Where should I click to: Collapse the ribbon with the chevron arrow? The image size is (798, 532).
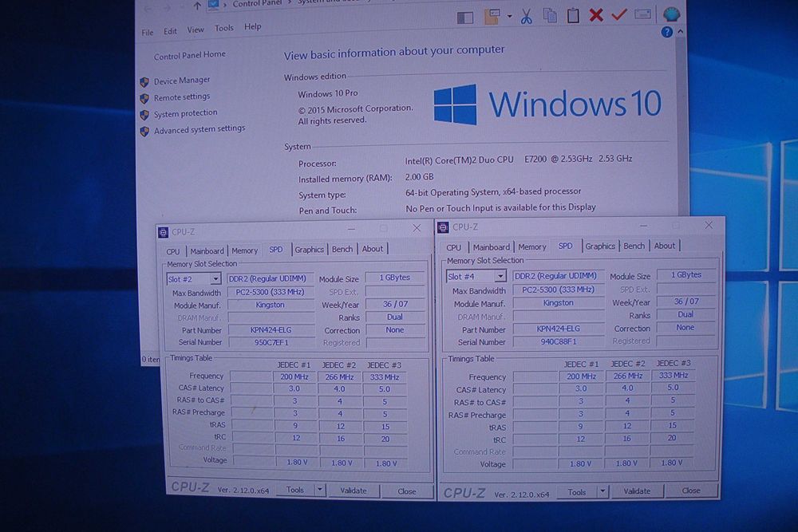(681, 32)
